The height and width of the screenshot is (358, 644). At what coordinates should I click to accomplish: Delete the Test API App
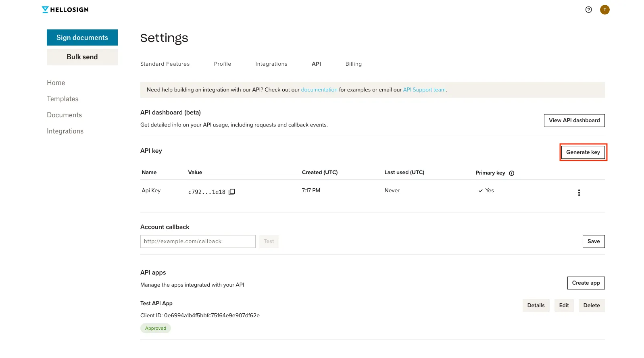pyautogui.click(x=592, y=306)
